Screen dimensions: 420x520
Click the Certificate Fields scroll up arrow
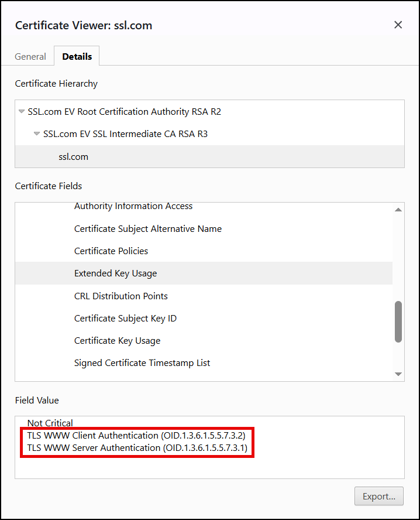coord(398,210)
